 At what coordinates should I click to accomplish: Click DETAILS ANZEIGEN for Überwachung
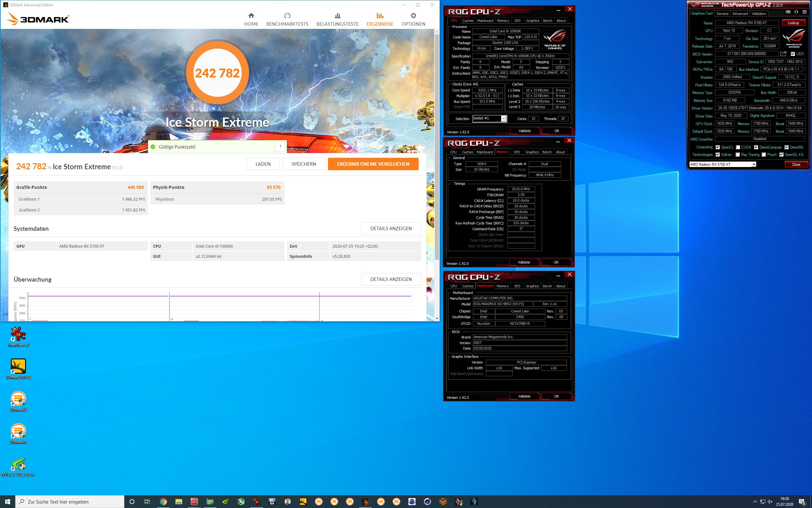[x=391, y=279]
